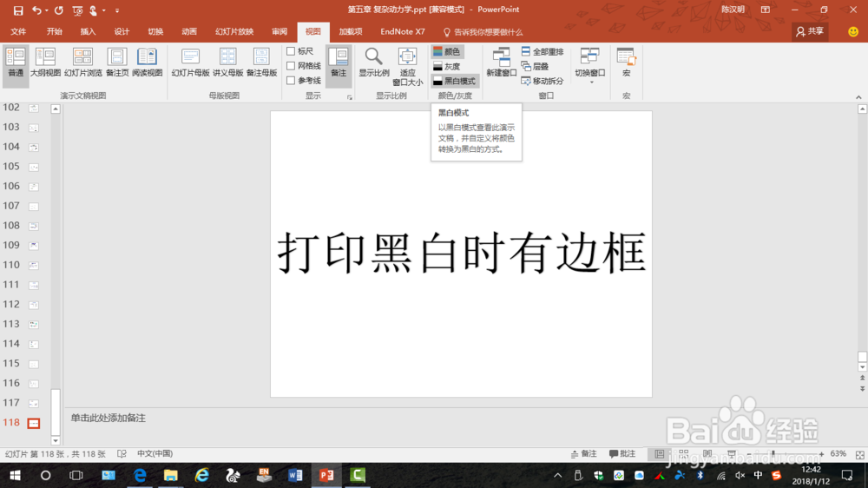This screenshot has width=868, height=488.
Task: Start slideshow from the status bar icon
Action: point(731,453)
